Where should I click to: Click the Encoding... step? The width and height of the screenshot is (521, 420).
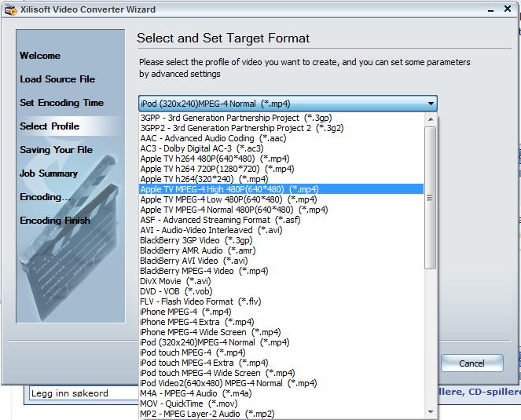(x=46, y=197)
